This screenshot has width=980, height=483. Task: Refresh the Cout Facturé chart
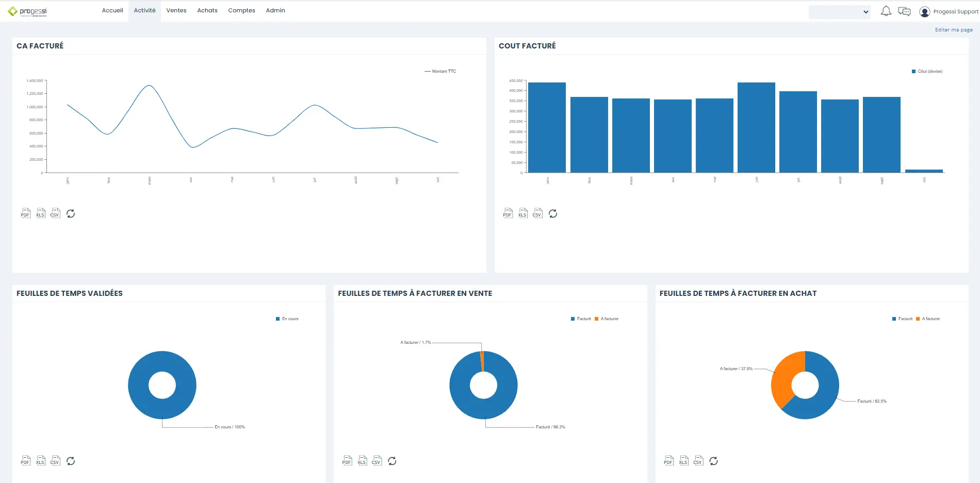[553, 213]
